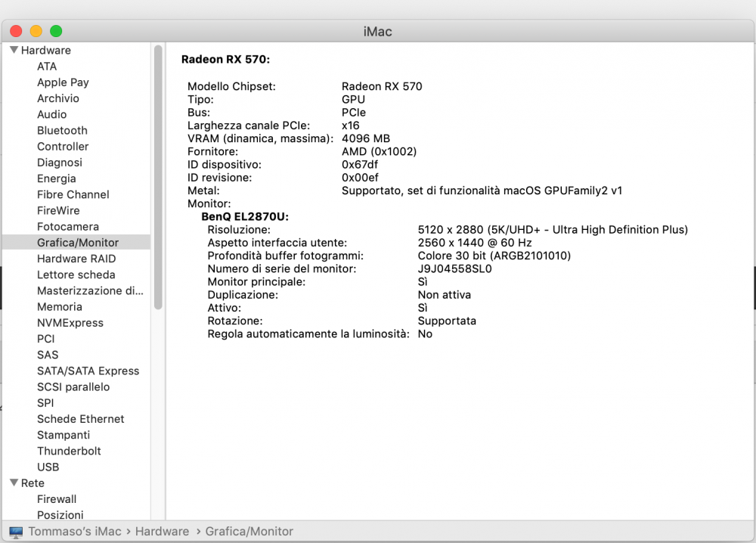756x543 pixels.
Task: Select NVMExpress in the sidebar
Action: tap(70, 323)
